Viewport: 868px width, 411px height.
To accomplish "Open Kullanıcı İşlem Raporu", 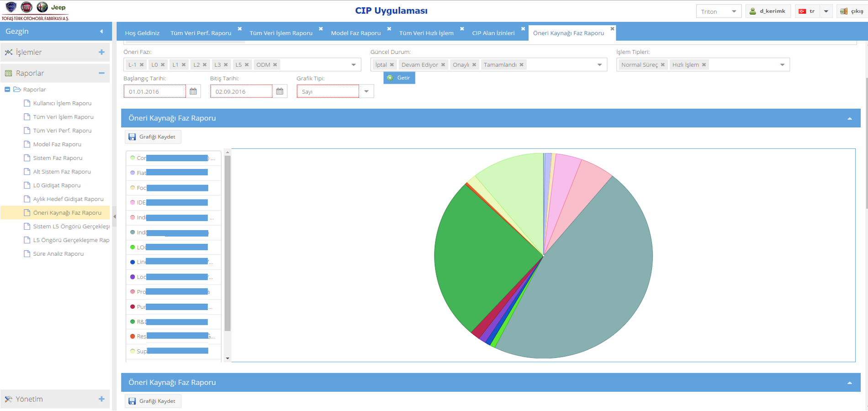I will [62, 103].
